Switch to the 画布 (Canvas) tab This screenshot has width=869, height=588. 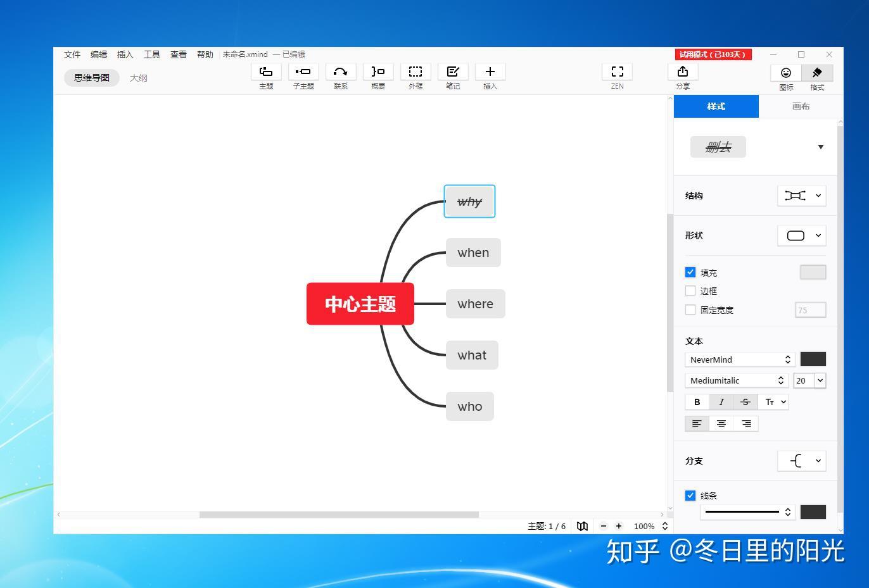[x=801, y=106]
